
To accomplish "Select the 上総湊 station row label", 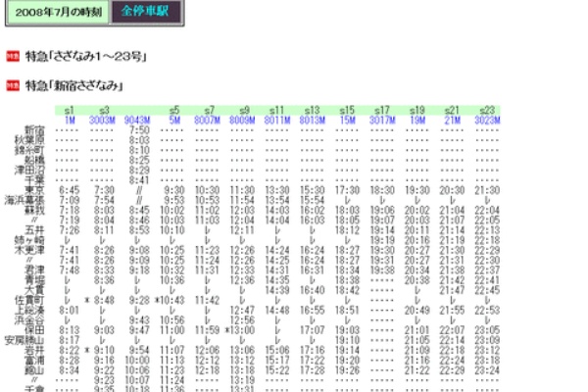I will (29, 311).
